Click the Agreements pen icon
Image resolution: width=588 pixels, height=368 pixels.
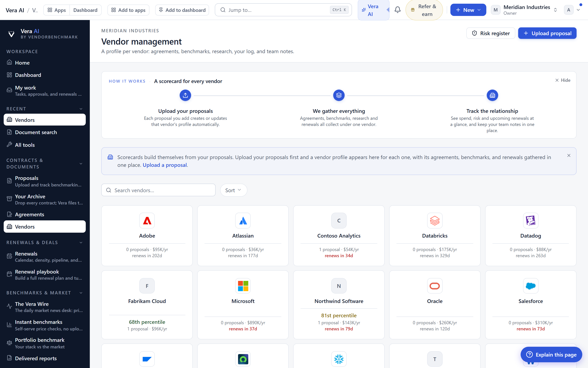(9, 214)
